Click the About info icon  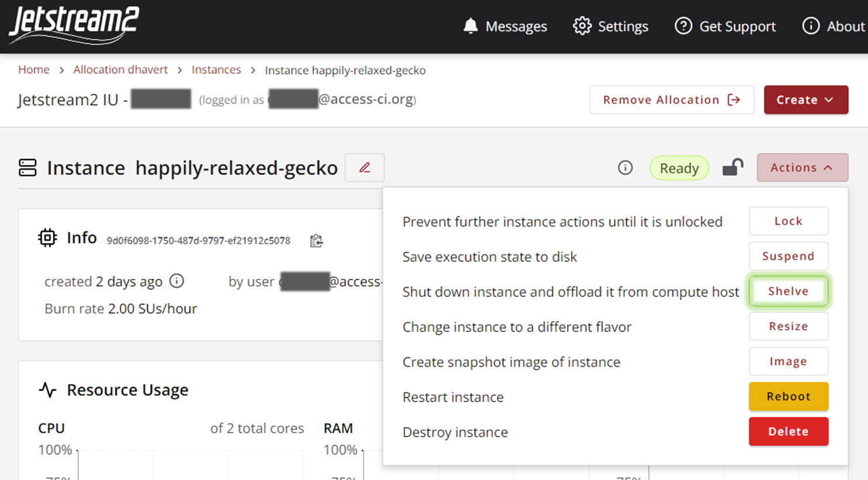pos(811,26)
